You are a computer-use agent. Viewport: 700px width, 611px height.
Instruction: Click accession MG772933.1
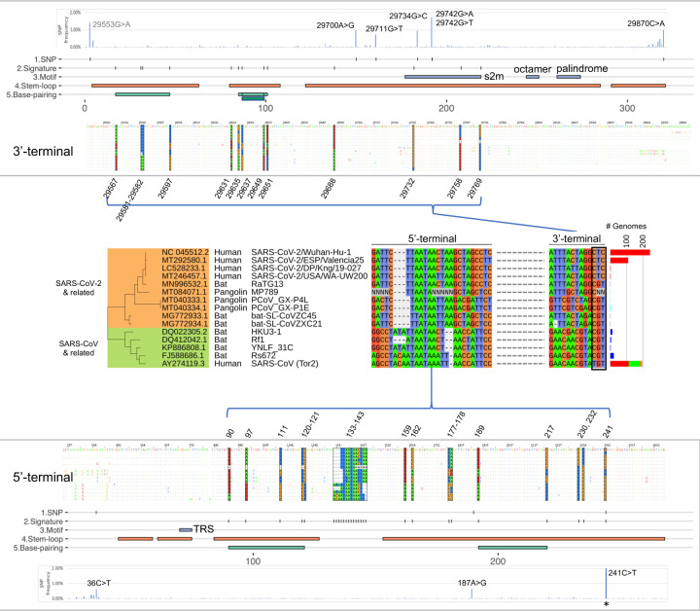coord(185,316)
